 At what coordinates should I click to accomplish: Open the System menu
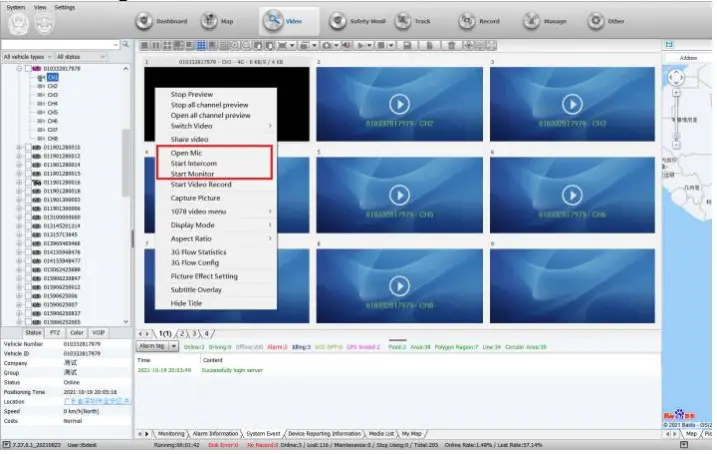(x=16, y=7)
